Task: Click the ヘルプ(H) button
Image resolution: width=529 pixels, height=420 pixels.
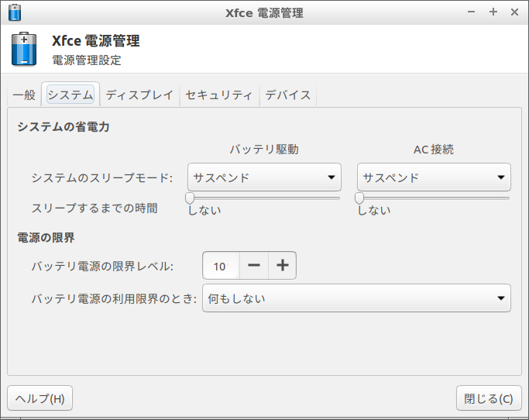Action: [x=40, y=398]
